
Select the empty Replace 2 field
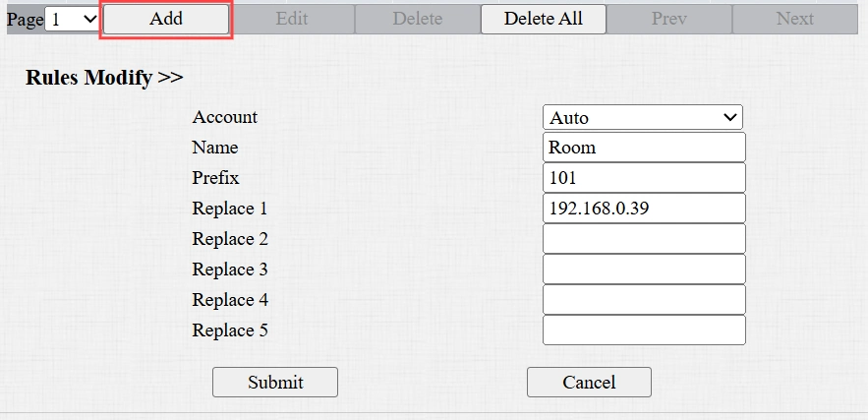point(643,239)
